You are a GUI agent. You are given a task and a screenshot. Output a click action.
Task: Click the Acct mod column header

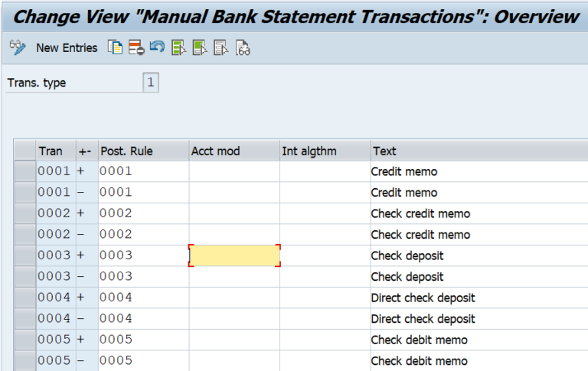[234, 151]
